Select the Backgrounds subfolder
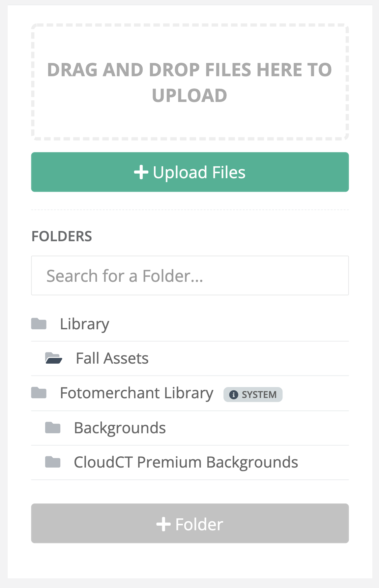Screen dimensions: 379x588 pos(120,428)
